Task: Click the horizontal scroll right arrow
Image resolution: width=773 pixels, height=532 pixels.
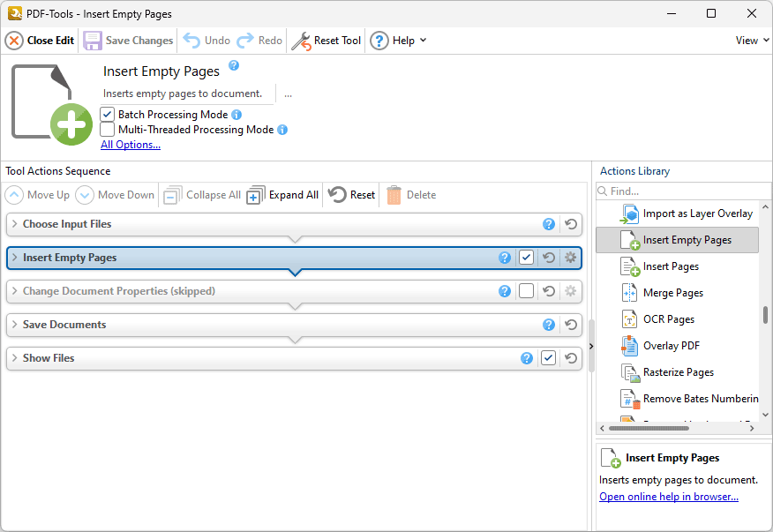Action: click(x=751, y=429)
